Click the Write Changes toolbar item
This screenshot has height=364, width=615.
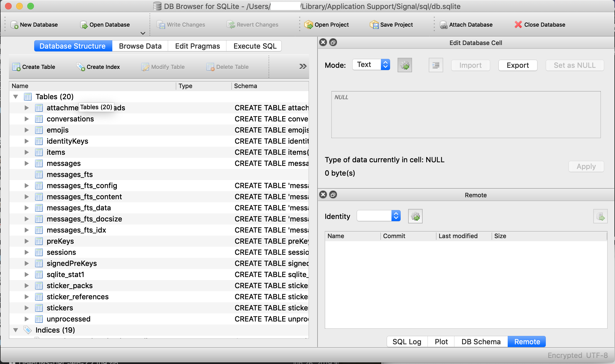pyautogui.click(x=181, y=25)
